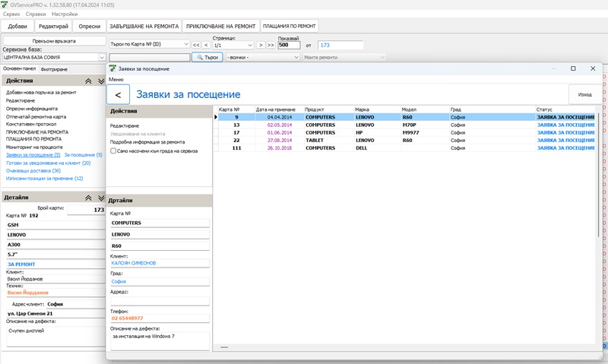Open Меню in the Заявки за посещение window

pos(116,80)
